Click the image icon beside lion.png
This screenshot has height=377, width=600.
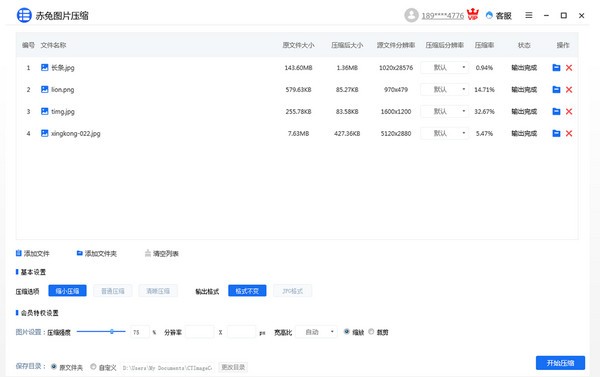click(x=44, y=89)
